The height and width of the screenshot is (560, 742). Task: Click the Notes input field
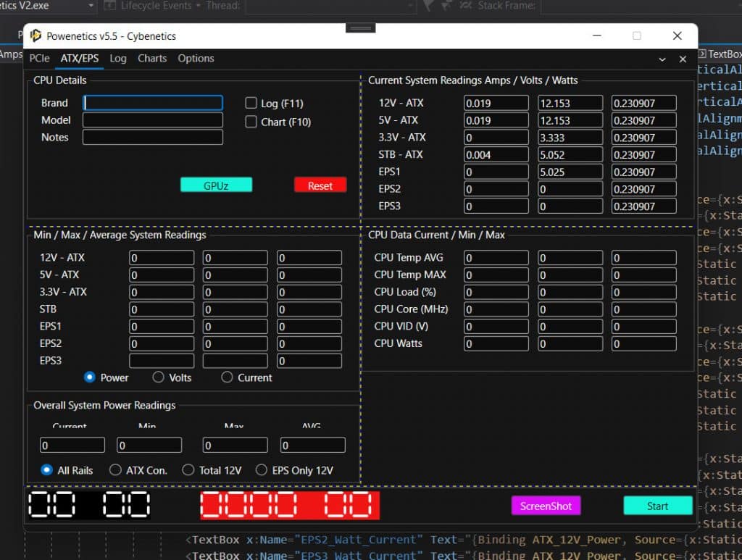pos(153,137)
